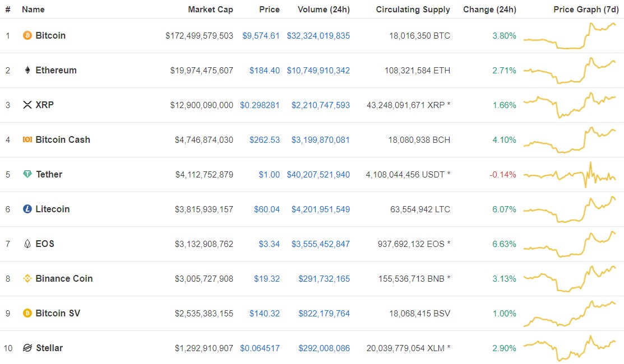Open Bitcoin SV volume $822,179,764

(325, 313)
